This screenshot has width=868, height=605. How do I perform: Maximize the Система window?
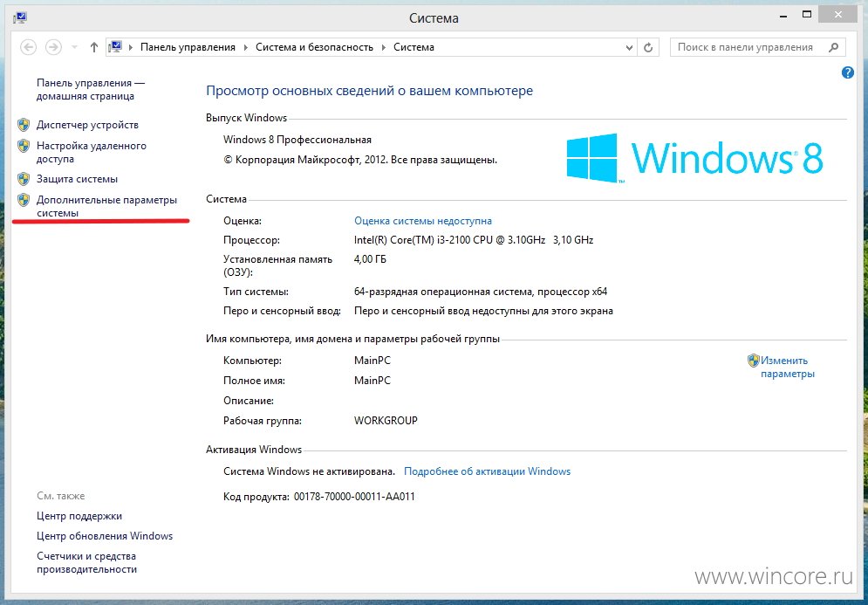[807, 16]
